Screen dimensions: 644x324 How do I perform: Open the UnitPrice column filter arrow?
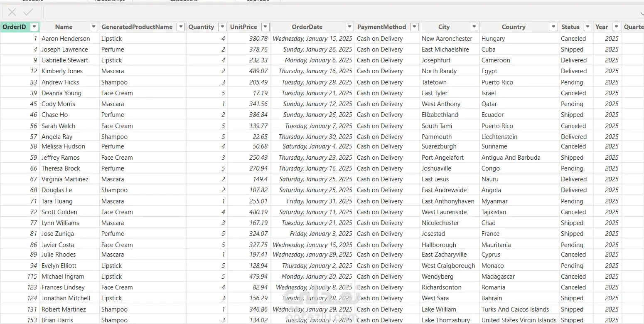tap(265, 27)
